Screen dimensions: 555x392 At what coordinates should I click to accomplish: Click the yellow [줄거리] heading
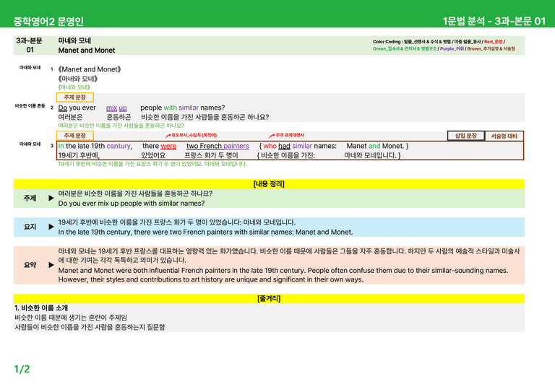(x=269, y=299)
